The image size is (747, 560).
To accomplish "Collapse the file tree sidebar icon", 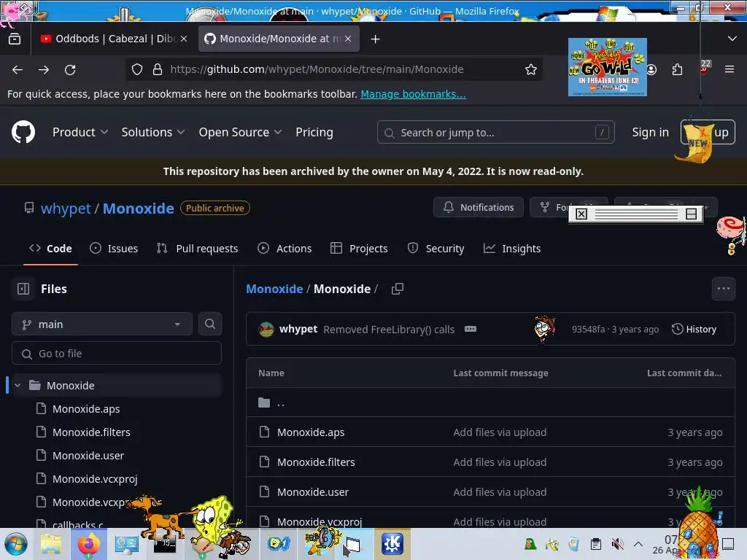I will pos(23,289).
